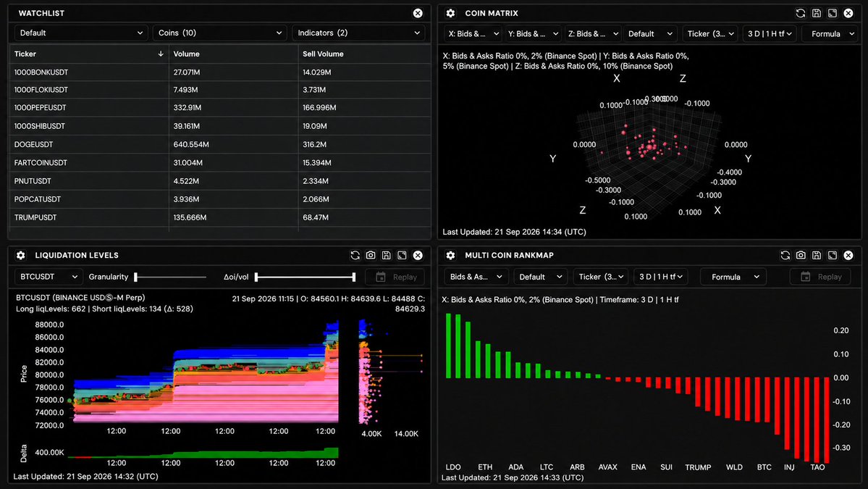Click the liquidation heatmap chart
The width and height of the screenshot is (868, 489).
pos(205,374)
